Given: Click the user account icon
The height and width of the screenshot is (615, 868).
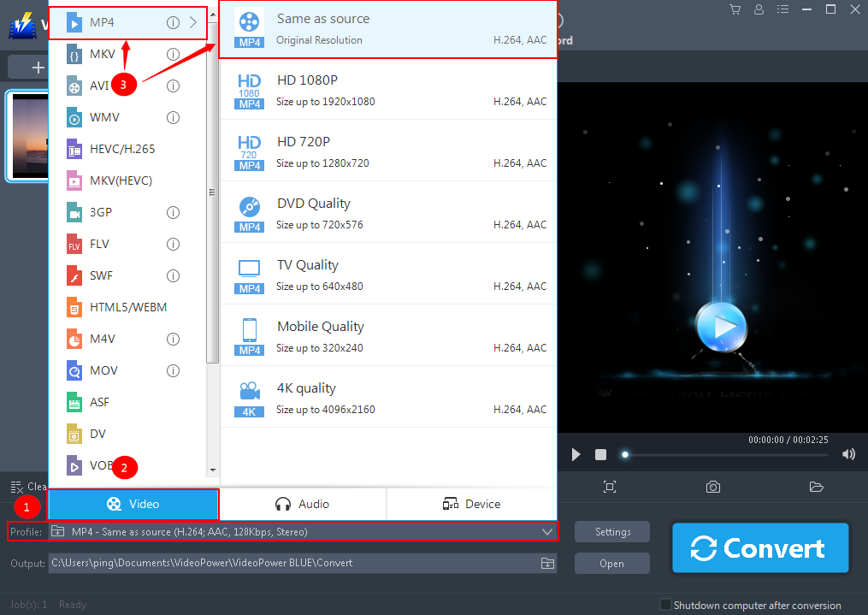Looking at the screenshot, I should point(759,9).
